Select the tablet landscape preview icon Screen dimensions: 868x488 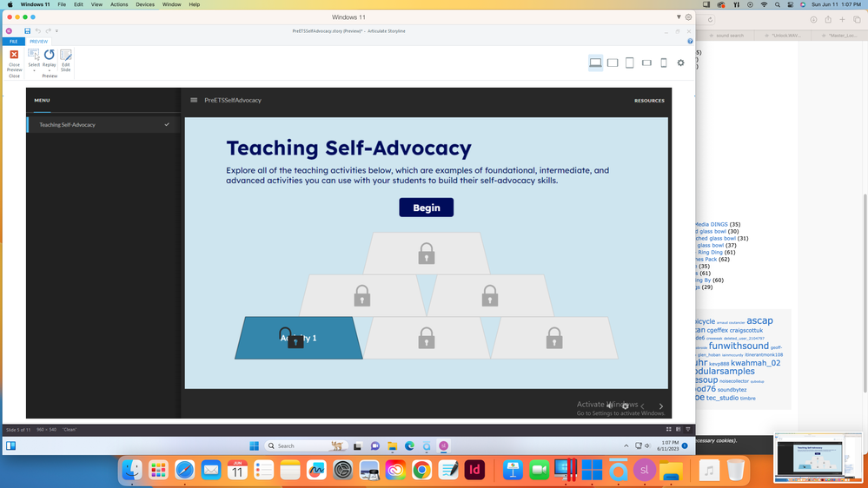pos(613,63)
